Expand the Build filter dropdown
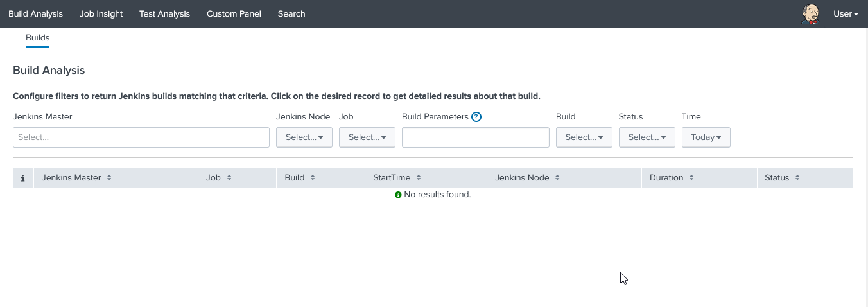Screen dimensions: 868x307 coord(584,137)
